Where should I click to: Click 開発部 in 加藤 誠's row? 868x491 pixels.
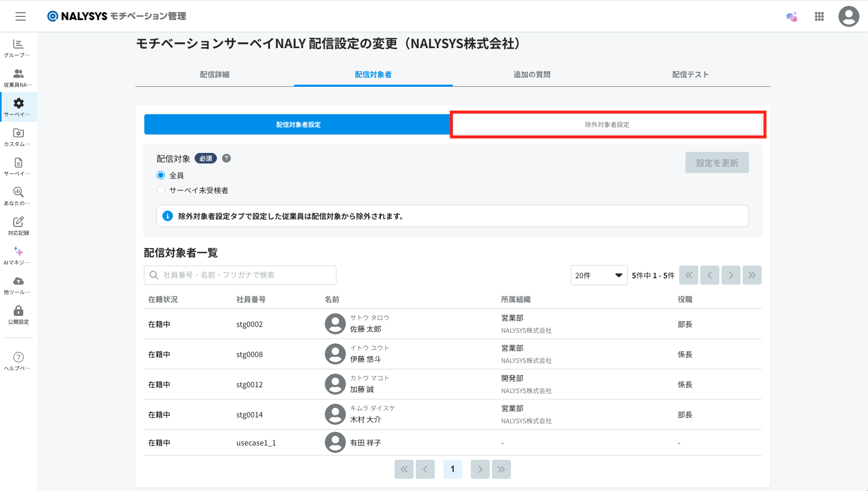[x=513, y=378]
